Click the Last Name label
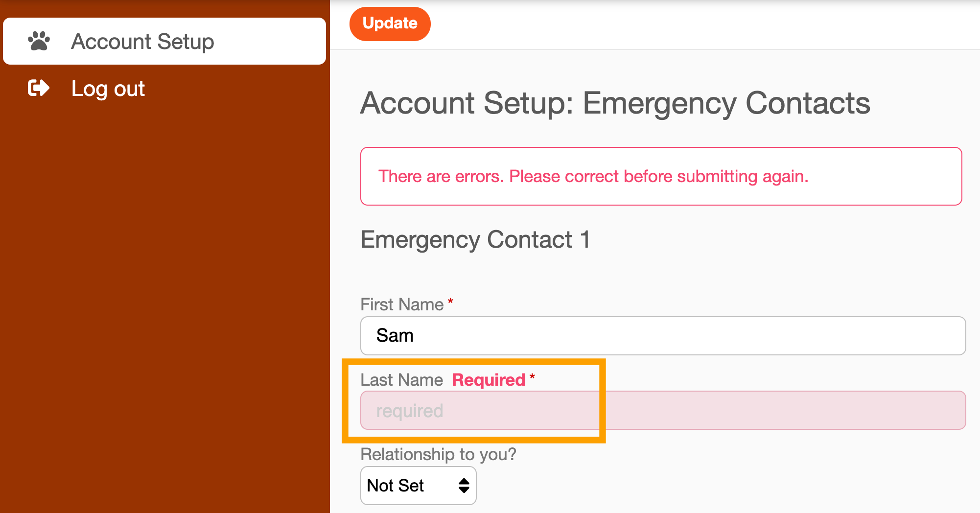Screen dimensions: 980x513 click(x=402, y=380)
